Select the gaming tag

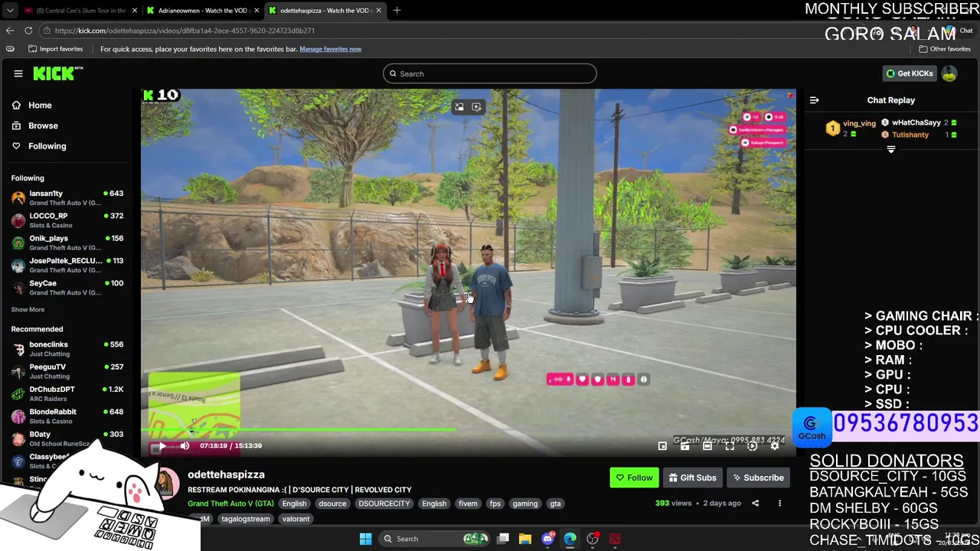[x=525, y=504]
